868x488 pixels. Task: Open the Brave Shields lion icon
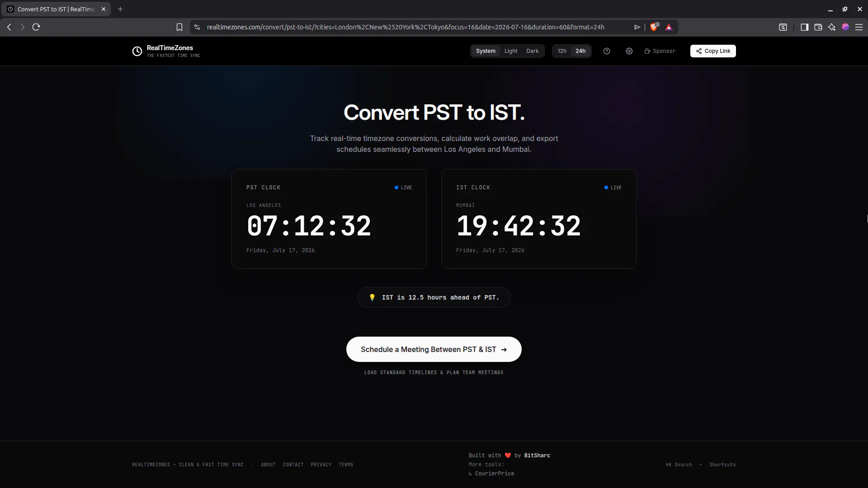coord(654,27)
